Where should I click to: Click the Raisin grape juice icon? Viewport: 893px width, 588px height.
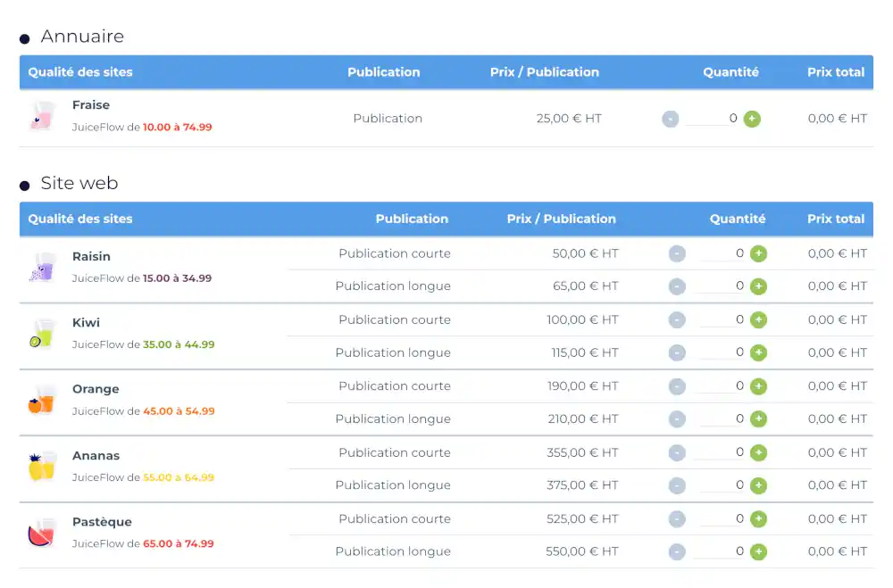point(42,267)
